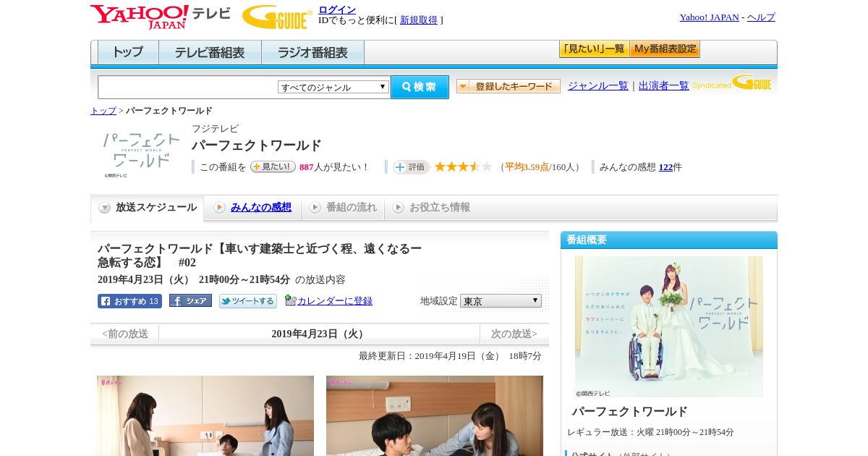This screenshot has width=868, height=456.
Task: Open the ジャンル一覧 link
Action: coord(598,86)
